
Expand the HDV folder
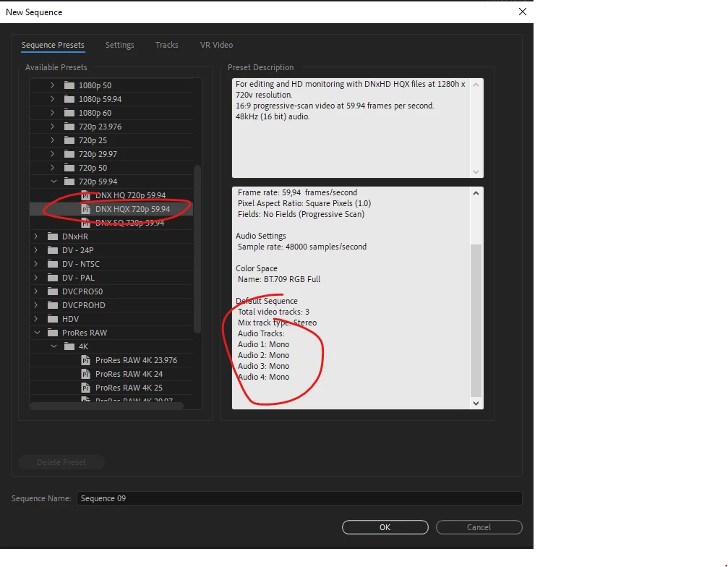click(35, 319)
